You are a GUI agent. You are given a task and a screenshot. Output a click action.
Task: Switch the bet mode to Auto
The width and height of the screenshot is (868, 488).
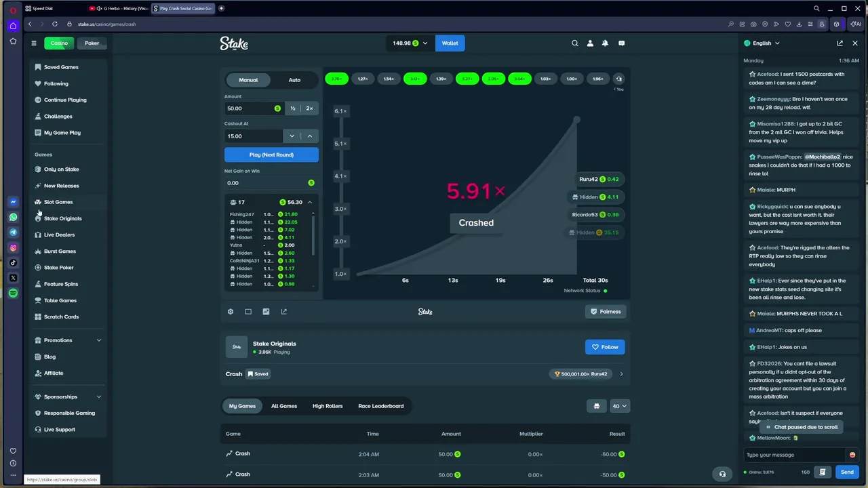(294, 80)
